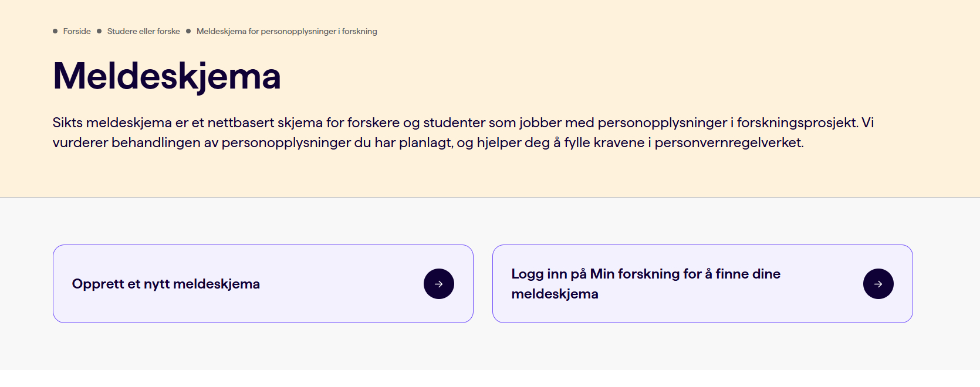Click the bullet dot before "Forside"
Screen dimensions: 980x387
pos(55,31)
